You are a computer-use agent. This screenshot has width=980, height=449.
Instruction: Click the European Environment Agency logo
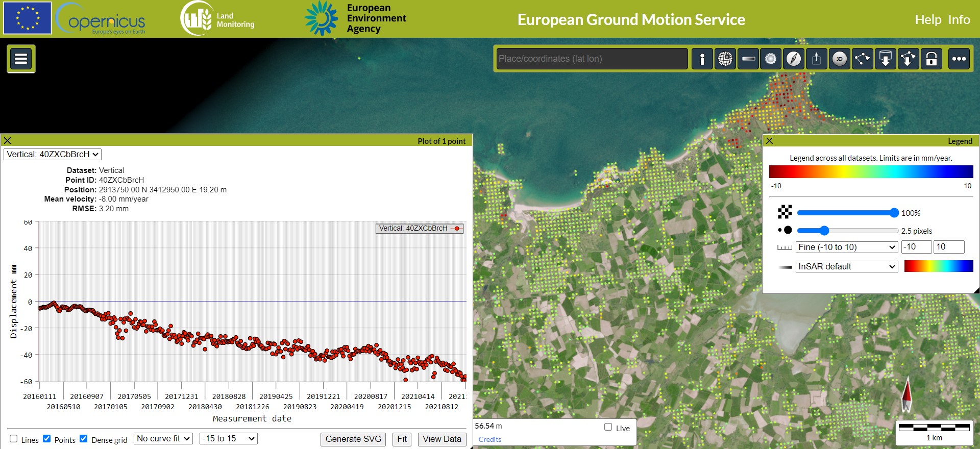(x=356, y=18)
